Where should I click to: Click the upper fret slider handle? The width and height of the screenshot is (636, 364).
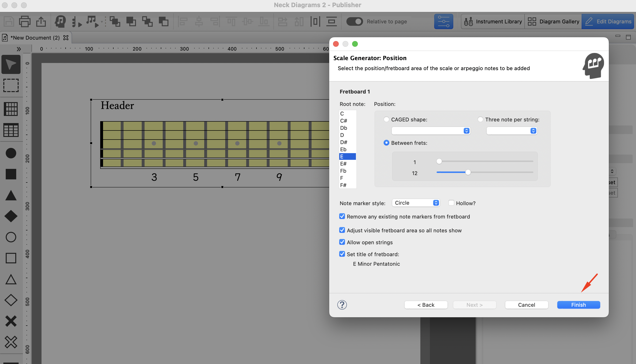(439, 161)
